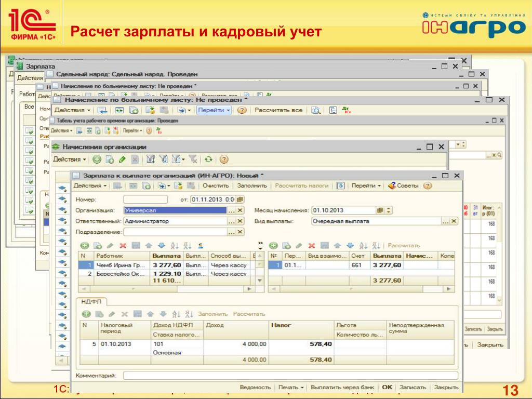The width and height of the screenshot is (532, 399).
Task: Open the calendar picker next to the от date
Action: pos(240,199)
